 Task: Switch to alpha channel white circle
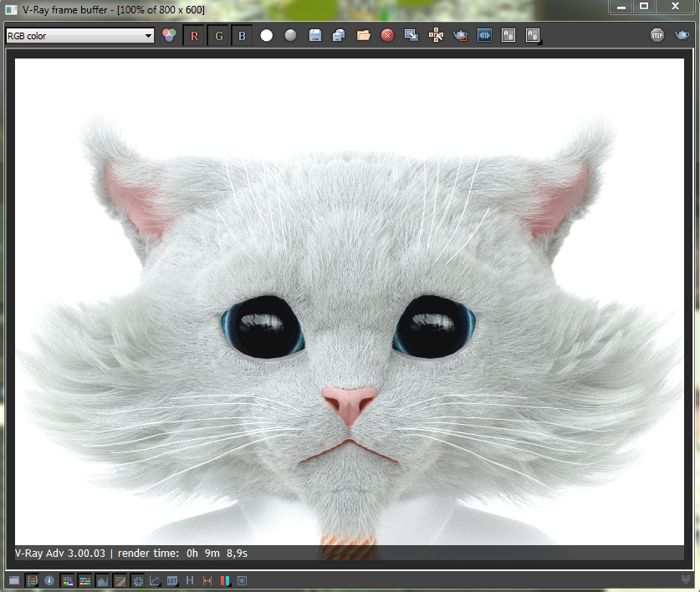point(267,36)
